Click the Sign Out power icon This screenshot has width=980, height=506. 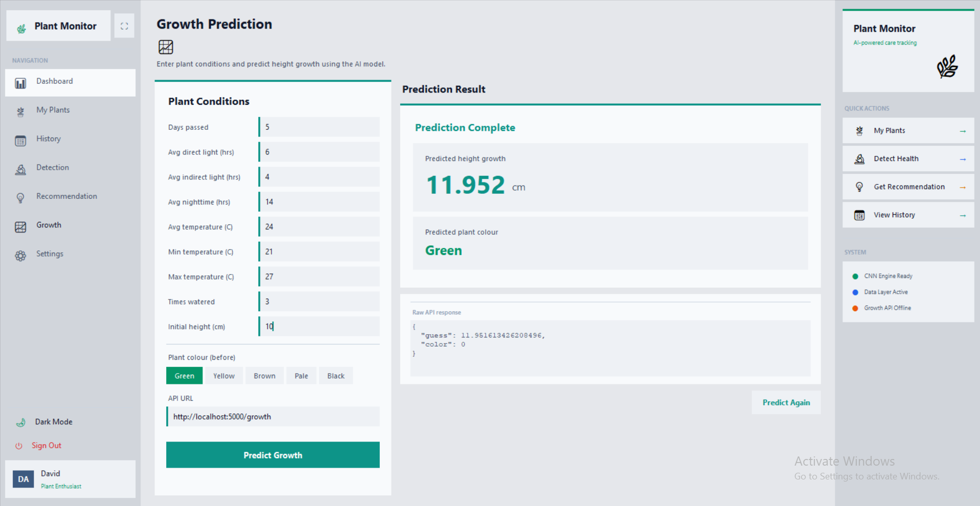(19, 446)
